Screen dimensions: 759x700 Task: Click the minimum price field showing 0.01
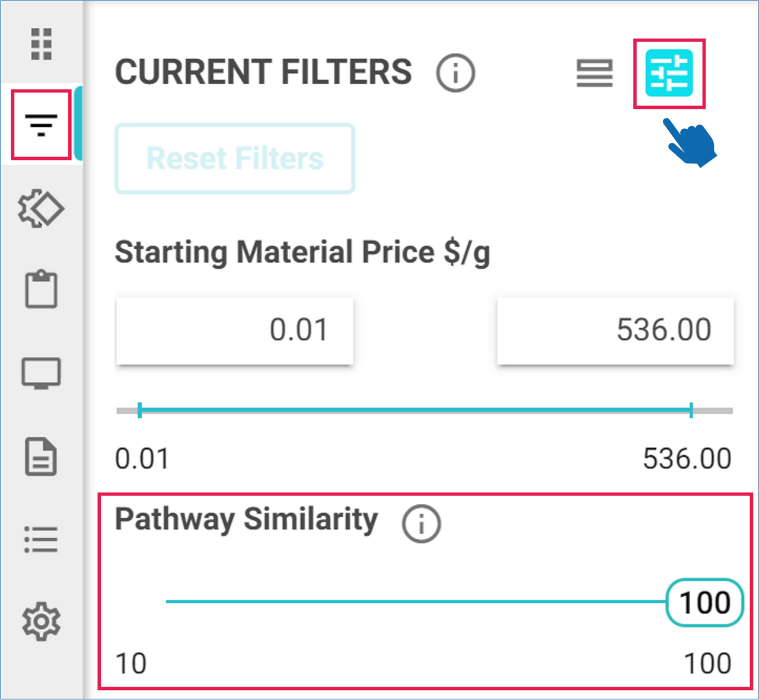point(235,330)
